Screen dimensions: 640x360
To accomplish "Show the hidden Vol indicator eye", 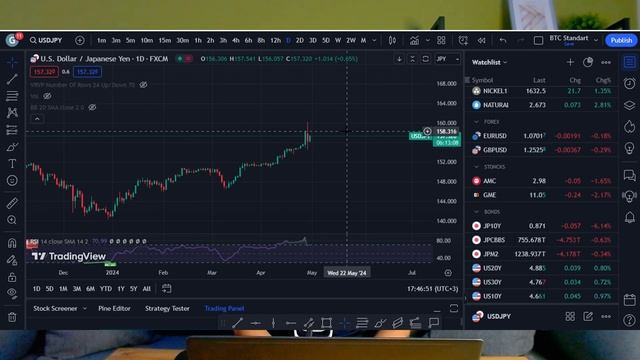I will tap(47, 96).
